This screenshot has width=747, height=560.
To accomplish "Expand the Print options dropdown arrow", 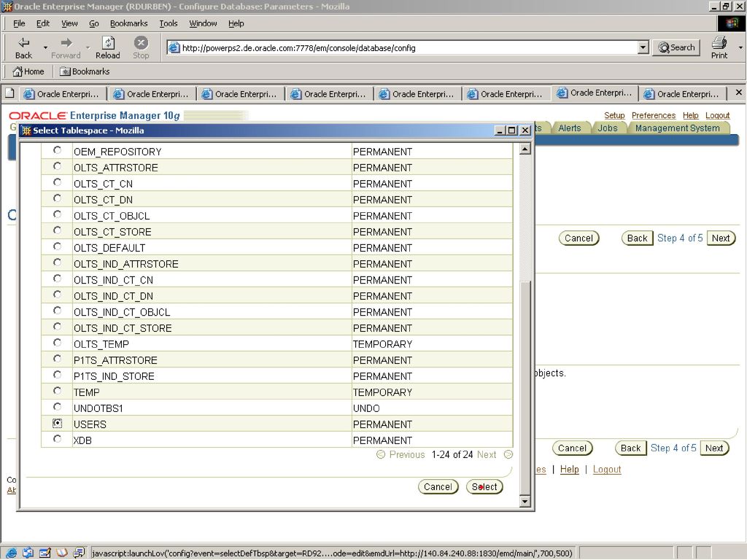I will (740, 47).
